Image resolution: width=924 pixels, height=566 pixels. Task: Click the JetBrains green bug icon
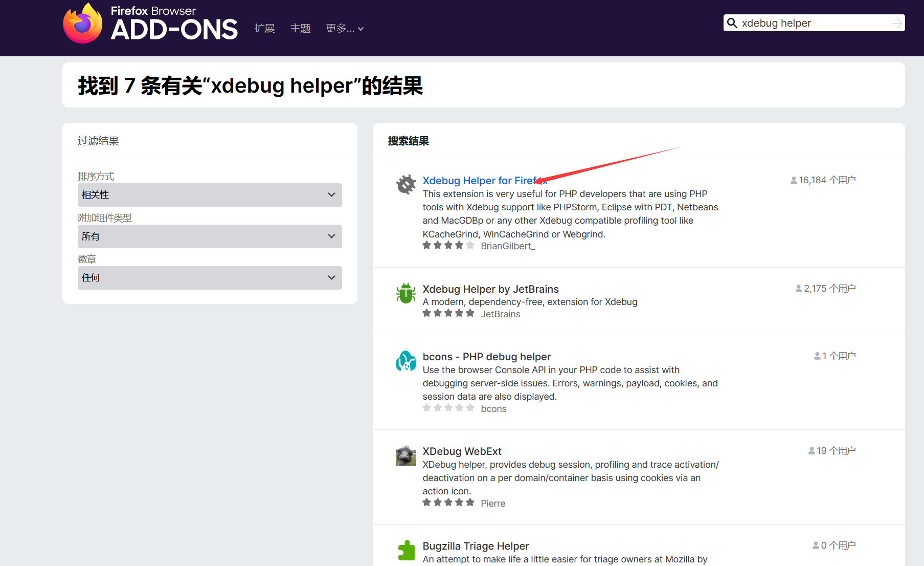[406, 293]
